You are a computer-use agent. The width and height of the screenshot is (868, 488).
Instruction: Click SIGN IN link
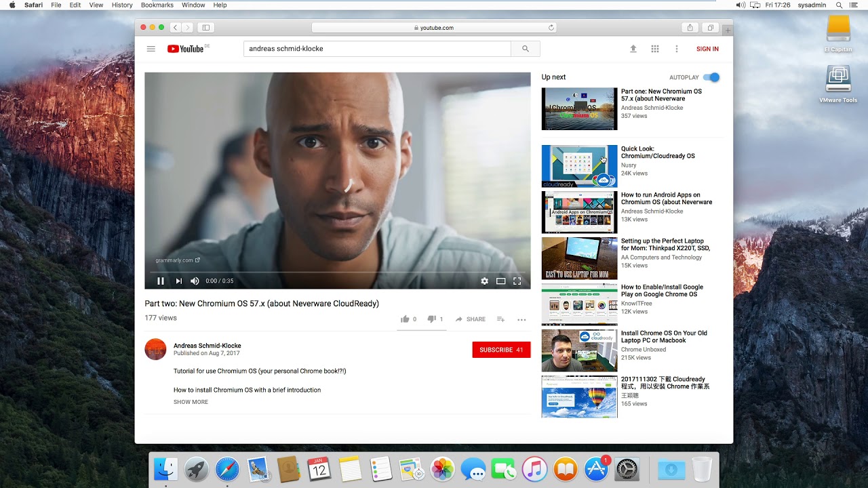pyautogui.click(x=707, y=49)
